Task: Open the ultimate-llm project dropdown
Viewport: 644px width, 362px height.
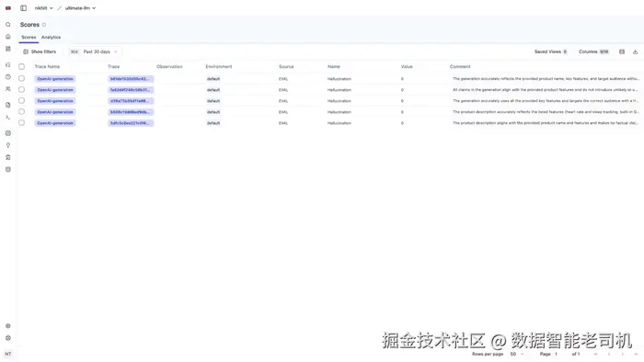Action: click(x=80, y=7)
